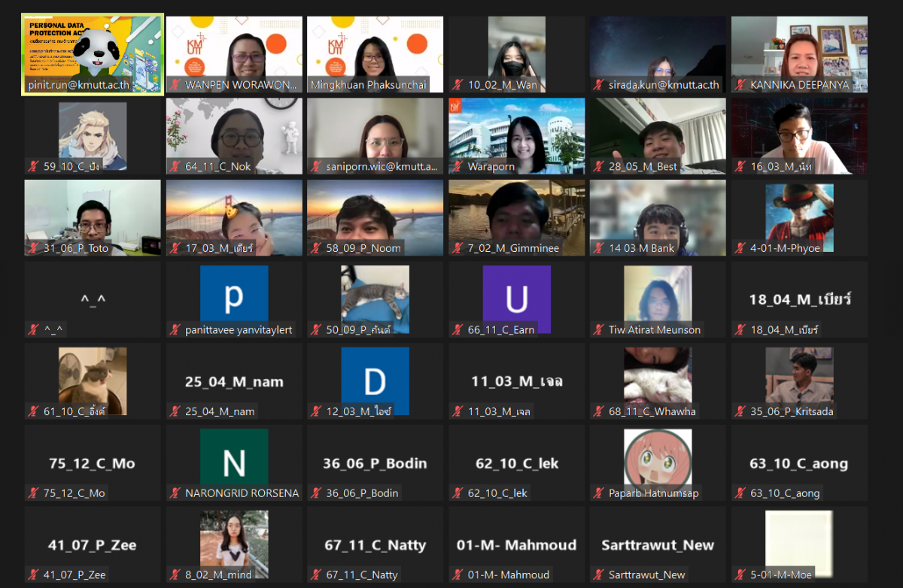
Task: Click the green 'N' avatar of NARONGRID RORSENA
Action: point(234,462)
